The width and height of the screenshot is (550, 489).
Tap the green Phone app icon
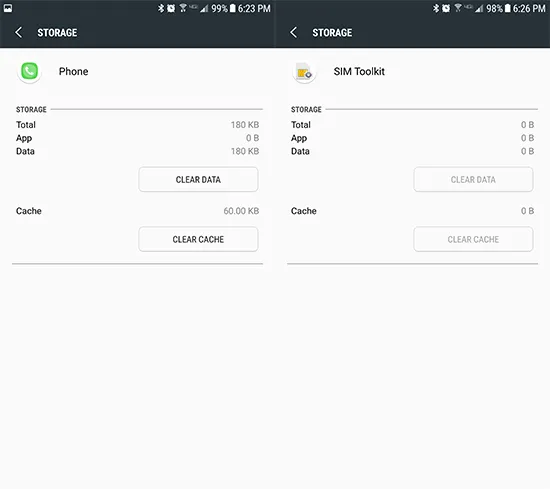tap(29, 72)
